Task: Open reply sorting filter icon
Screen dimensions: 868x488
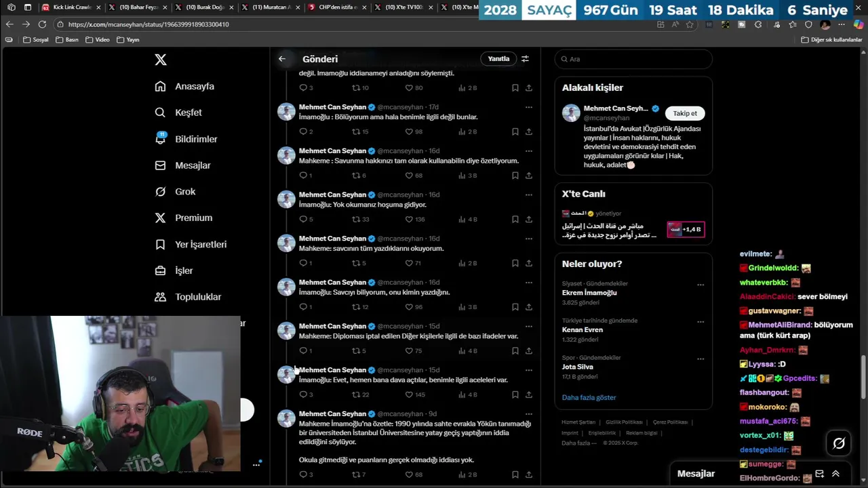Action: [525, 59]
